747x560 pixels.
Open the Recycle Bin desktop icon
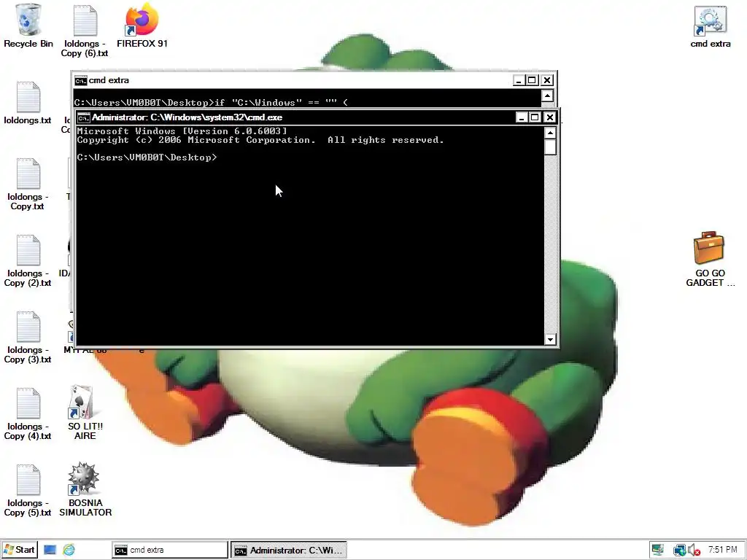(x=28, y=26)
